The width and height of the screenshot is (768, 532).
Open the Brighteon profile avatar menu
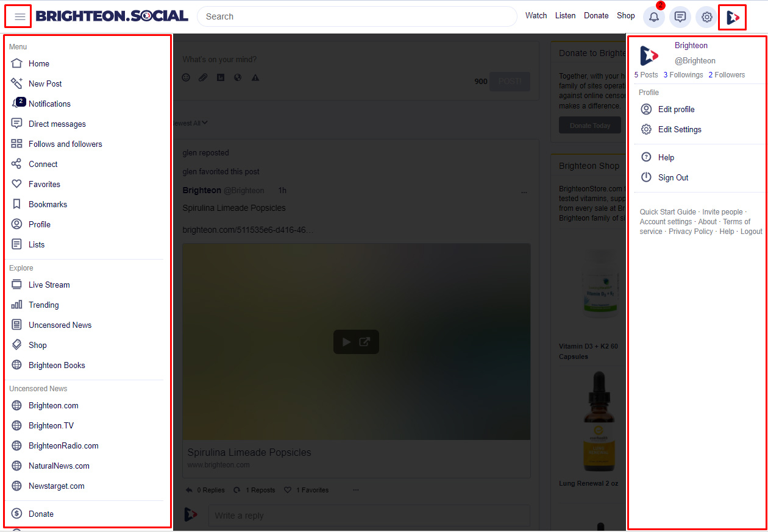(x=733, y=17)
